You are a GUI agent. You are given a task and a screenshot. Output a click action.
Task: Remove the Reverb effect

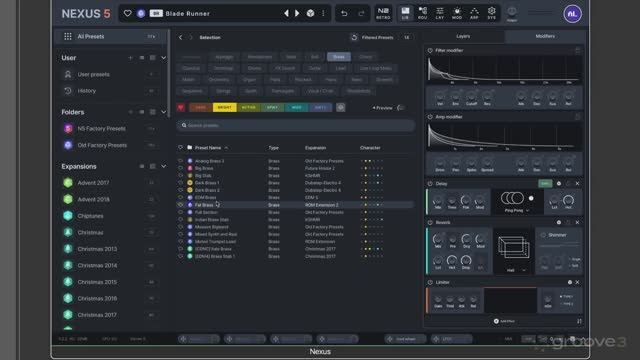pos(577,222)
